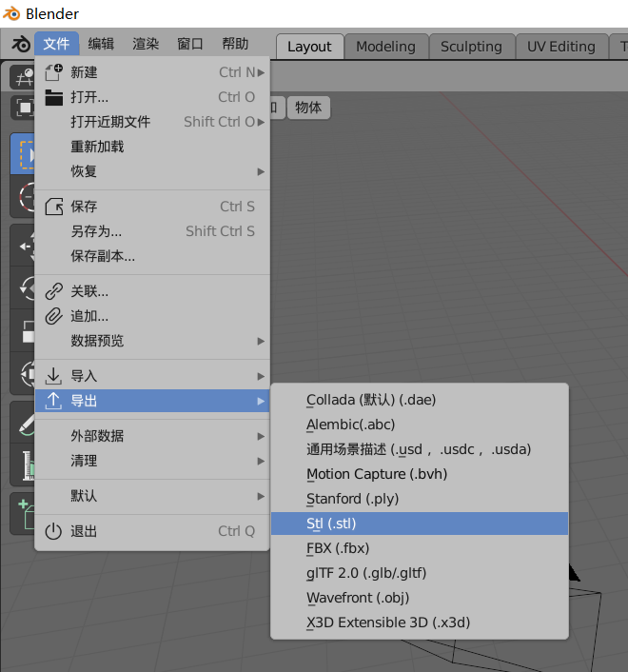
Task: Select the add cube tool
Action: coord(23,514)
